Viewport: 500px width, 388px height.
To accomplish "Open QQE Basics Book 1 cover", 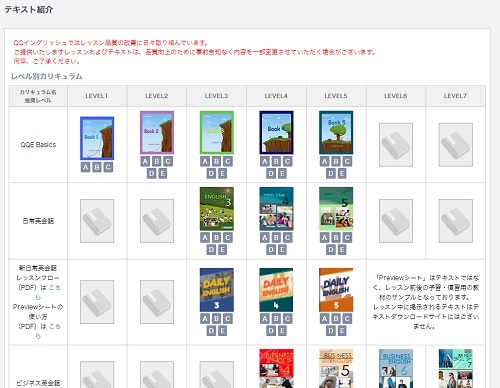I will pyautogui.click(x=97, y=138).
